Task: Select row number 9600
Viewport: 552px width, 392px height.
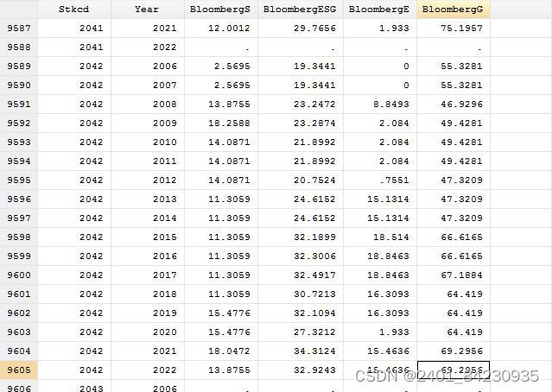Action: coord(19,275)
